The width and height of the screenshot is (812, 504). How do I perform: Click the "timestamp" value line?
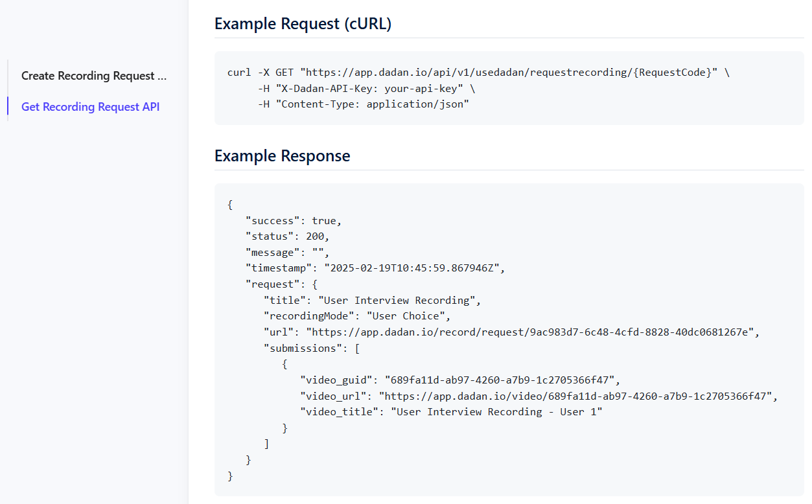(x=375, y=268)
